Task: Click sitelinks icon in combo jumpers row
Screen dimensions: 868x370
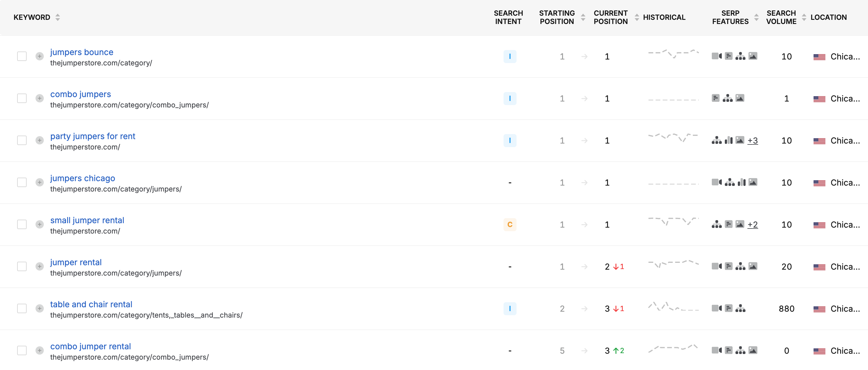Action: 727,98
